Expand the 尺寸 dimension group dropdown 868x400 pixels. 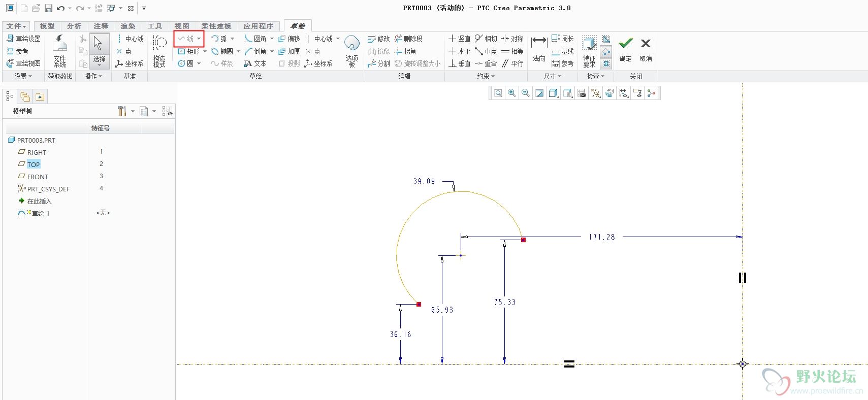click(x=553, y=76)
